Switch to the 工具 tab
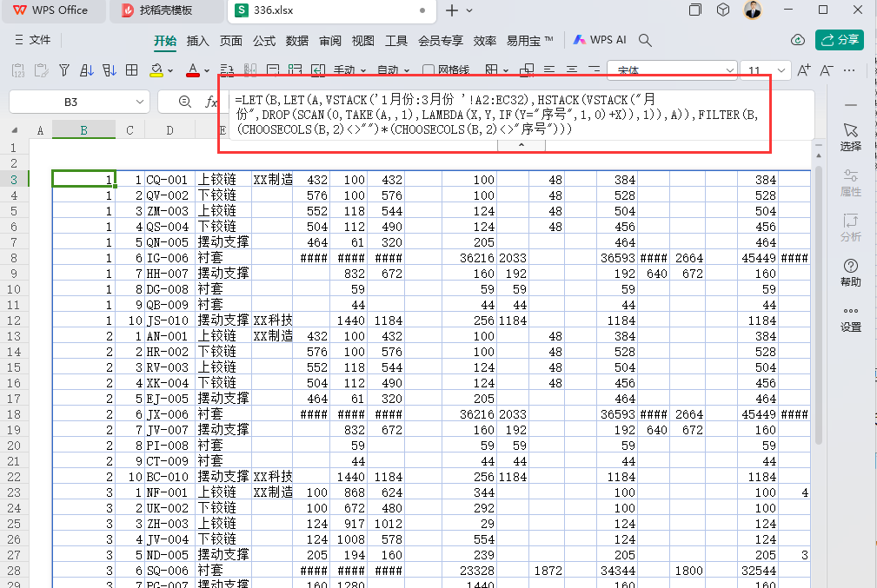The width and height of the screenshot is (877, 588). point(396,41)
